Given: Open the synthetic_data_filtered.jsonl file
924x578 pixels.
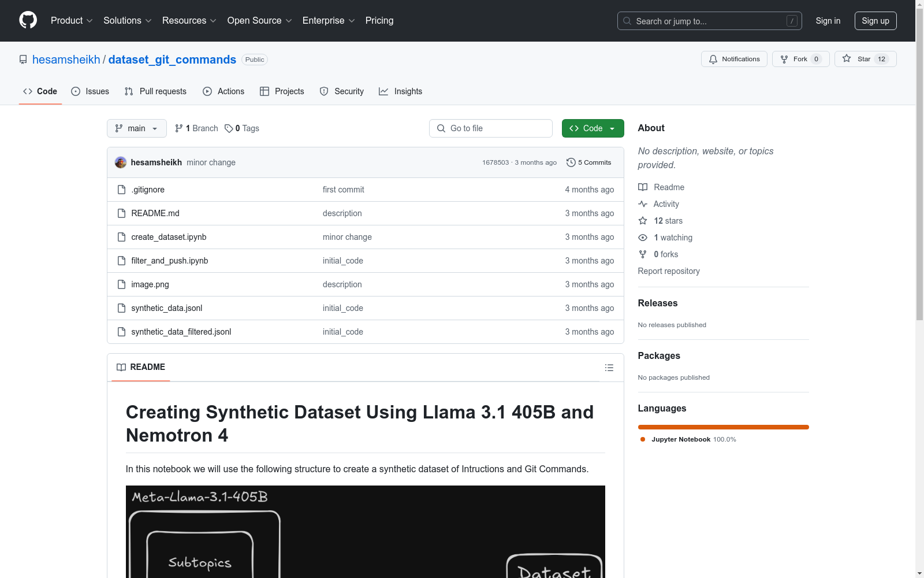Looking at the screenshot, I should pyautogui.click(x=181, y=332).
